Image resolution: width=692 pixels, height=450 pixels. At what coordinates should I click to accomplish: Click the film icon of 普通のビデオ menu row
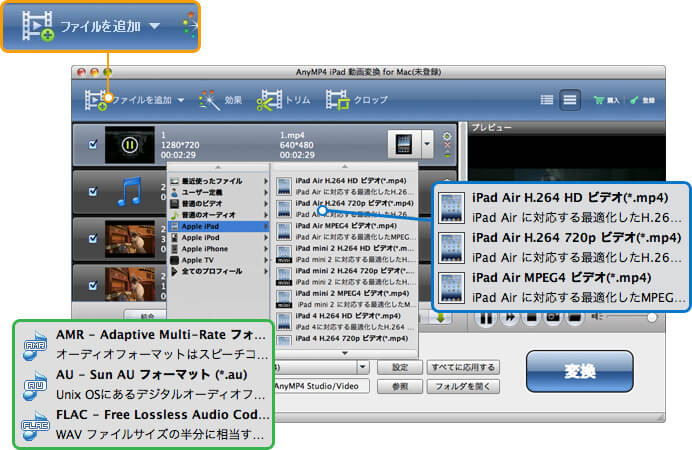[x=174, y=204]
